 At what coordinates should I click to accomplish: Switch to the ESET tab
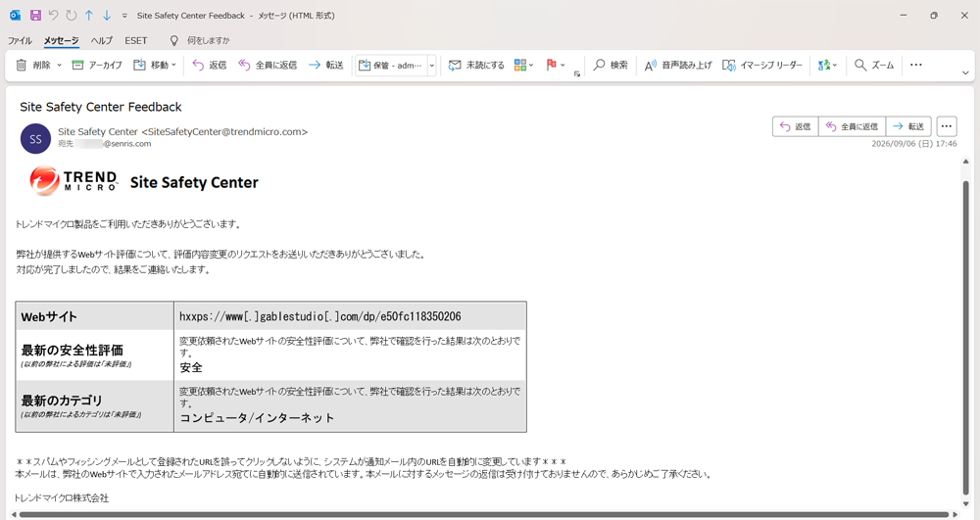pyautogui.click(x=135, y=40)
